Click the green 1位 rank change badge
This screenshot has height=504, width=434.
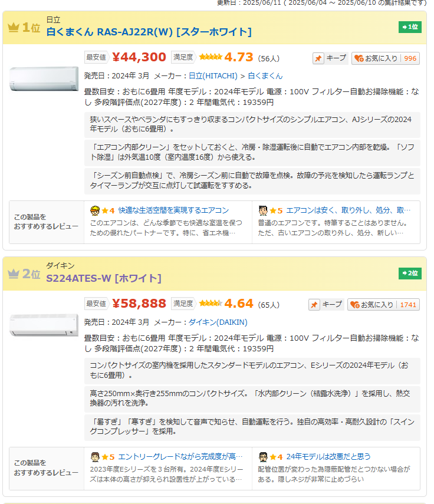pyautogui.click(x=410, y=27)
